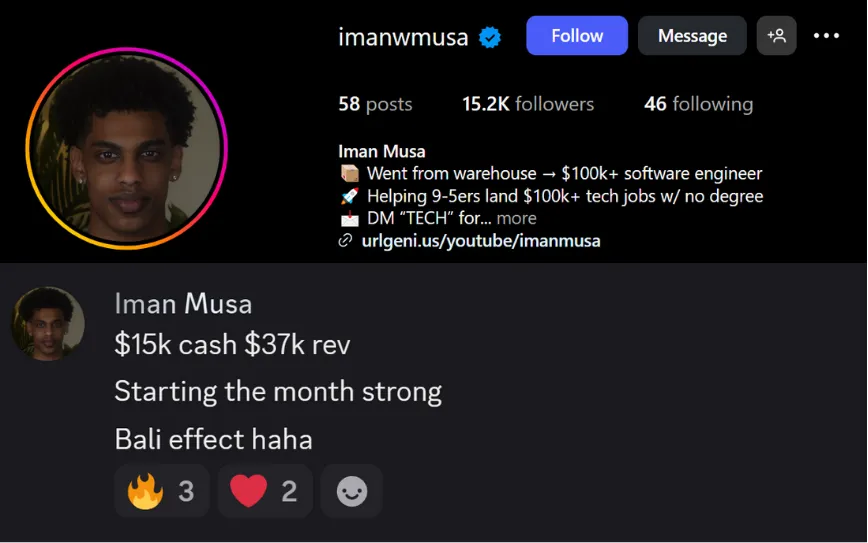The width and height of the screenshot is (868, 543).
Task: Click the package box emoji in bio
Action: (350, 173)
